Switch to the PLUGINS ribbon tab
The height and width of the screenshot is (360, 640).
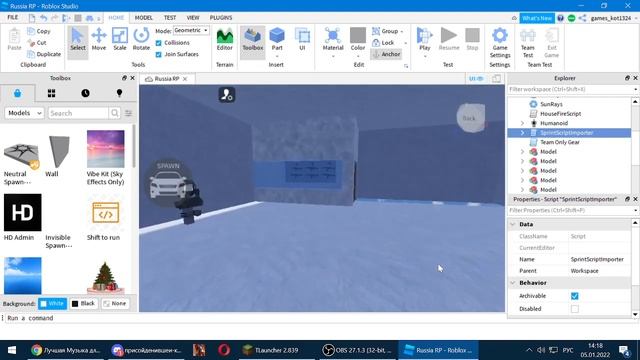point(221,18)
